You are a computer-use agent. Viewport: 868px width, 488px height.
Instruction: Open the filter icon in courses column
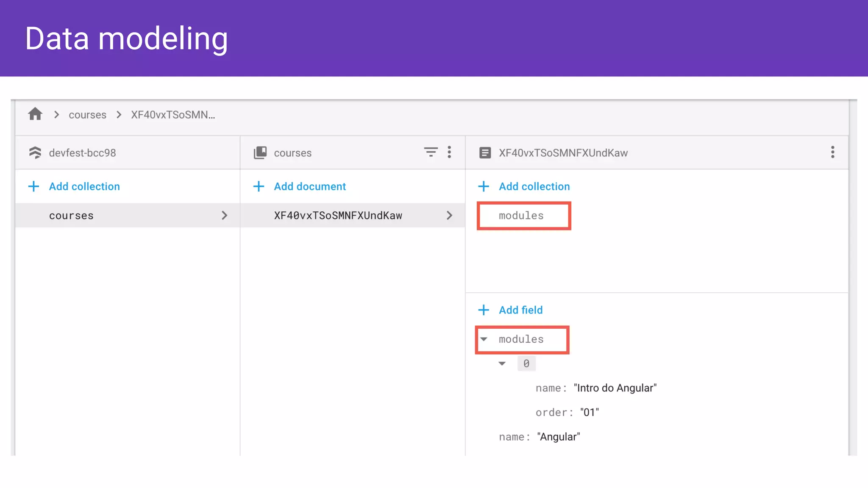click(431, 152)
